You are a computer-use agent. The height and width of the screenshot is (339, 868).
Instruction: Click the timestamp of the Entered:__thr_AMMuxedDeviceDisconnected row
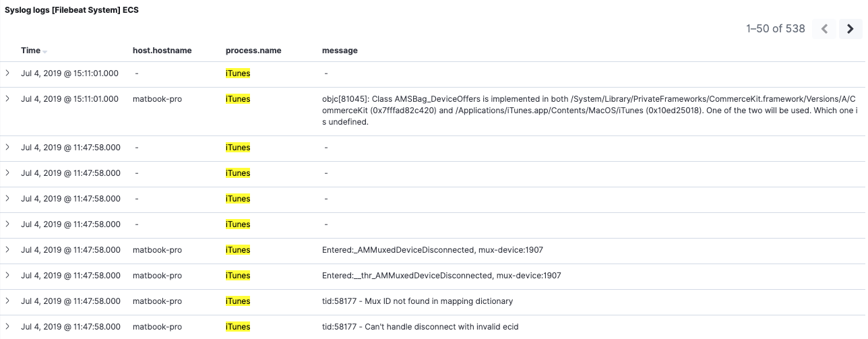tap(71, 276)
